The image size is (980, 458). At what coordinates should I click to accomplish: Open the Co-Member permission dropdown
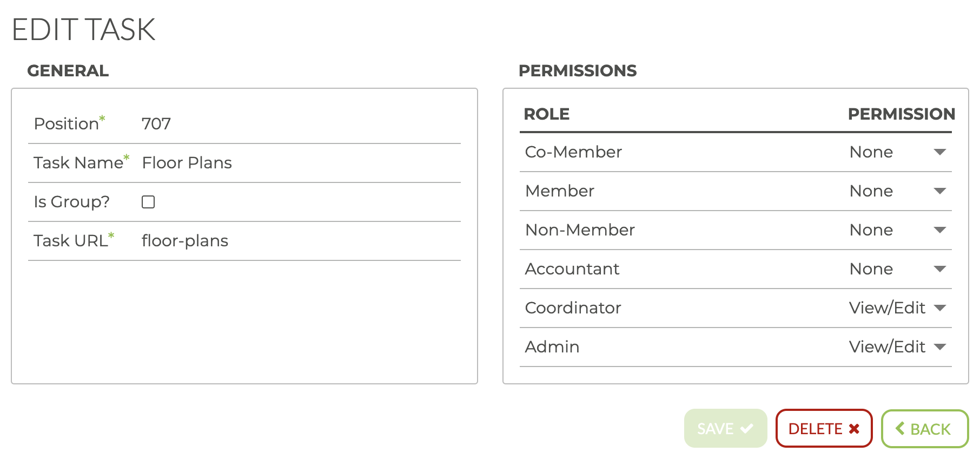897,152
